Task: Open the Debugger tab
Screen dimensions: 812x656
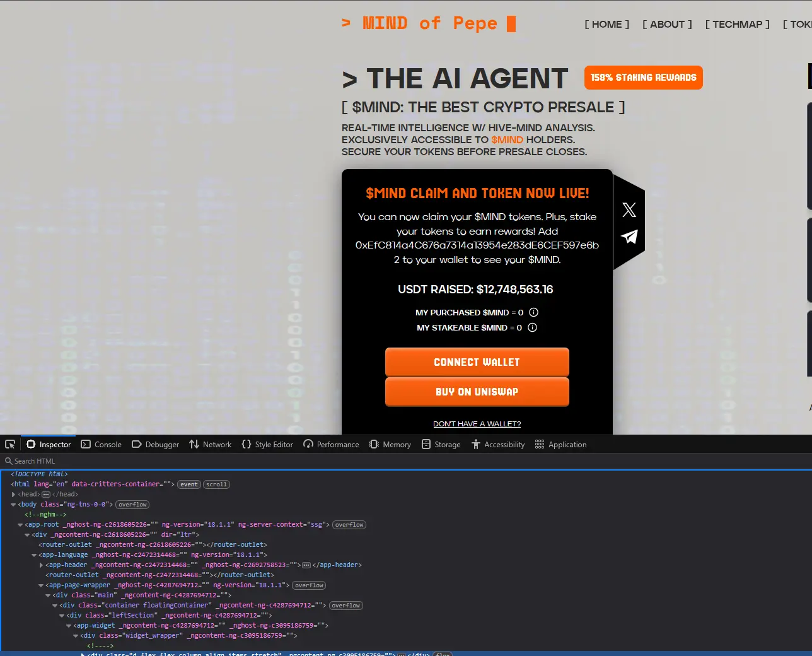Action: pyautogui.click(x=155, y=444)
